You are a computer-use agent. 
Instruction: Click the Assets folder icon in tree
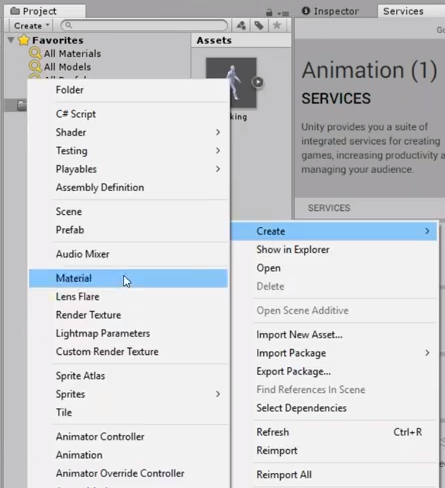tap(22, 105)
